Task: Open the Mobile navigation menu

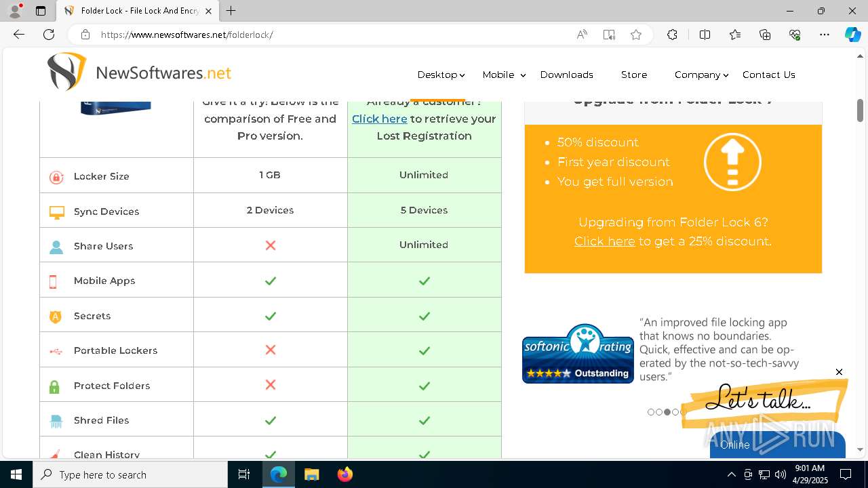Action: [x=498, y=75]
